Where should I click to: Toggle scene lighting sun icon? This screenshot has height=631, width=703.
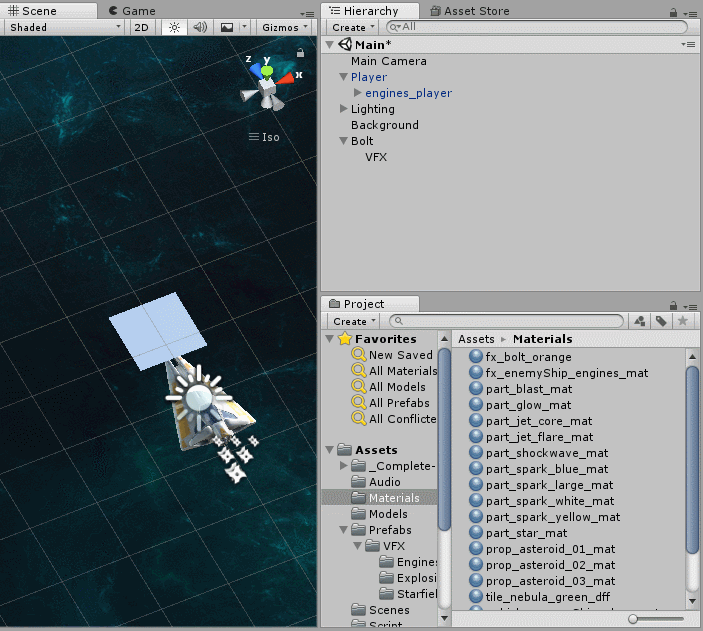pos(174,28)
